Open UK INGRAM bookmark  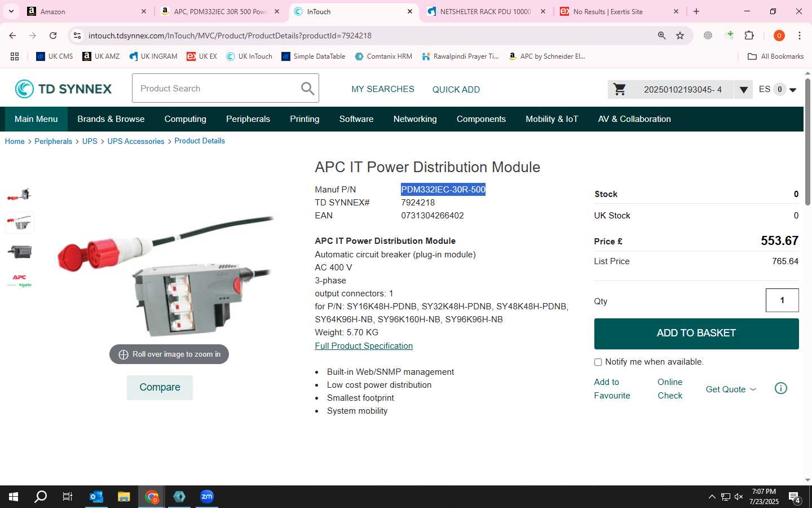[x=153, y=56]
